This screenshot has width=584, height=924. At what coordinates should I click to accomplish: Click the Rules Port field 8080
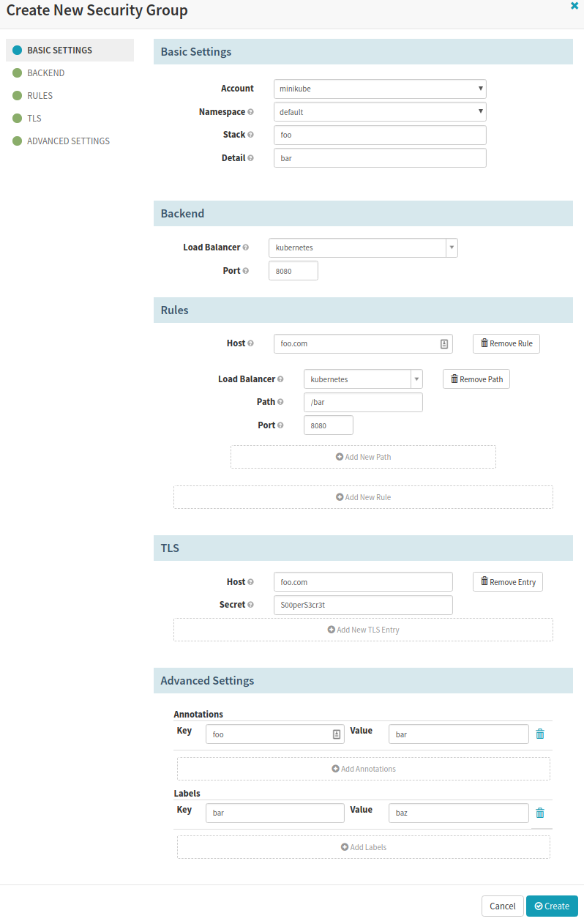coord(329,425)
